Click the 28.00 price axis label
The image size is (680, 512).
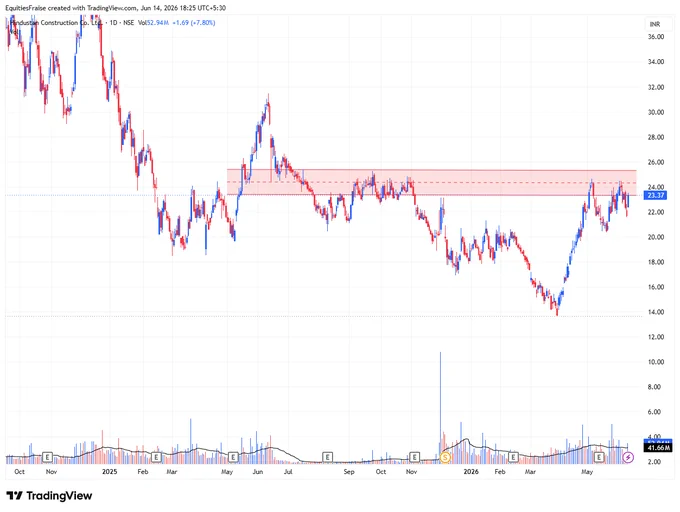(656, 137)
